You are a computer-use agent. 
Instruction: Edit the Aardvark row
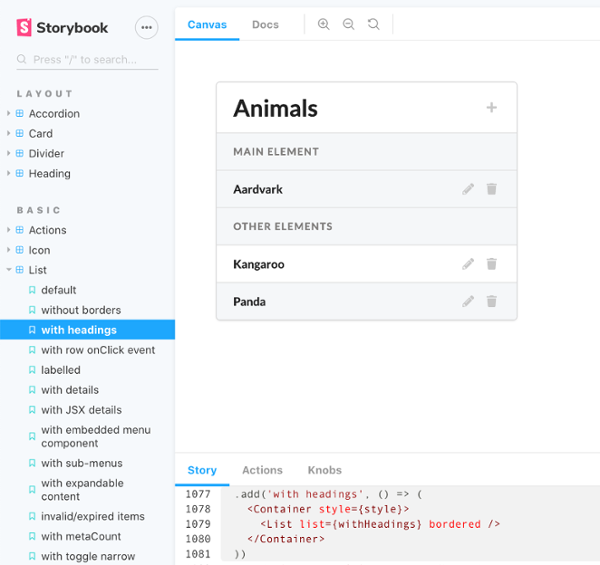coord(468,189)
